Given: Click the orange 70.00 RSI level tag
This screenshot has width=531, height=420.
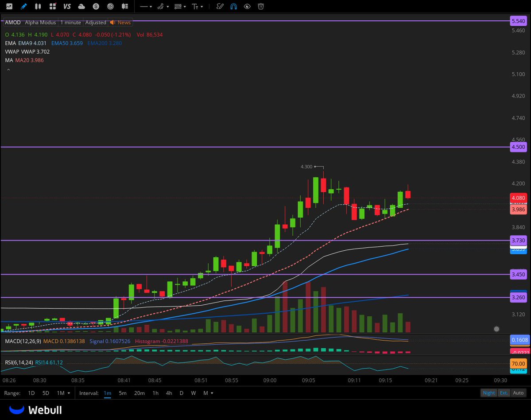Looking at the screenshot, I should coord(518,363).
